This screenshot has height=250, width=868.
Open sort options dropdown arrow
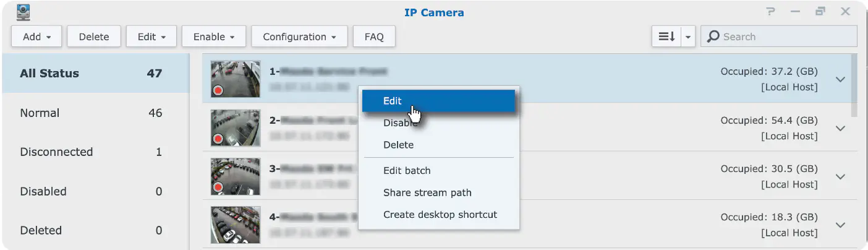point(689,37)
